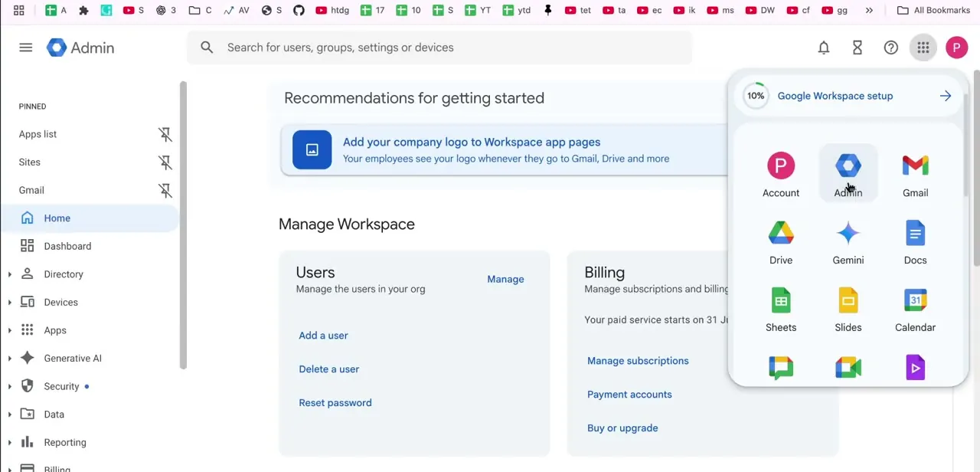
Task: Open Docs app in launcher
Action: tap(916, 242)
